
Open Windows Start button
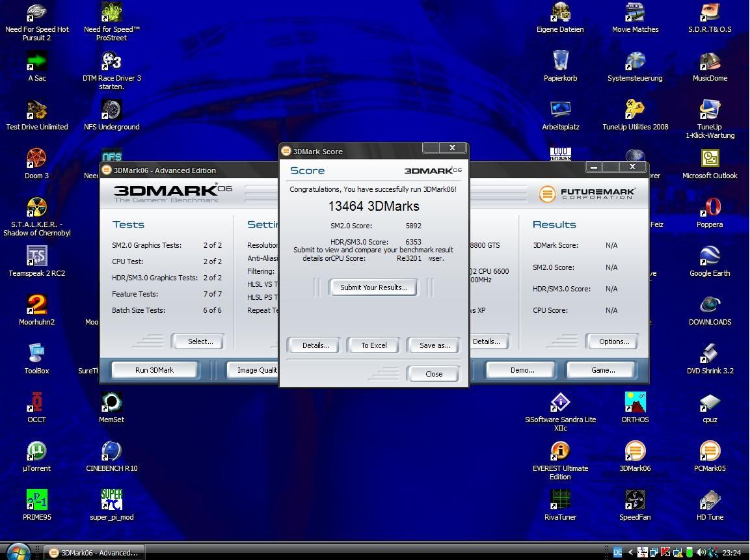pos(18,552)
